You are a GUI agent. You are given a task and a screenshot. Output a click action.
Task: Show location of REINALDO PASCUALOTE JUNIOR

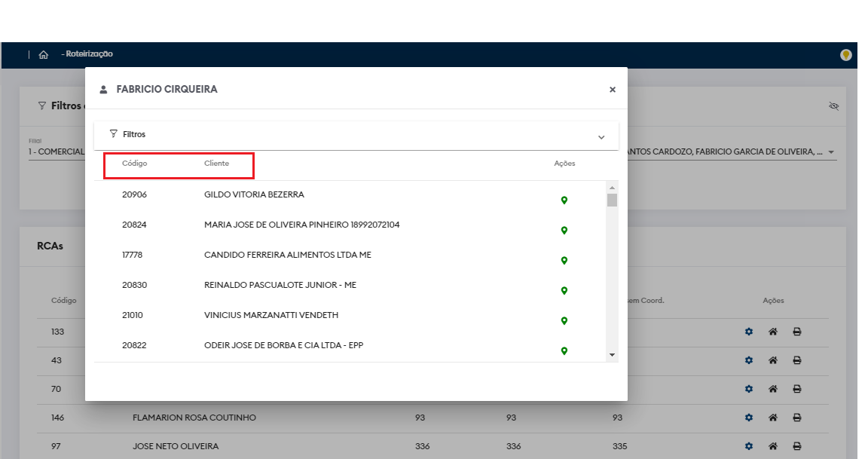(564, 290)
